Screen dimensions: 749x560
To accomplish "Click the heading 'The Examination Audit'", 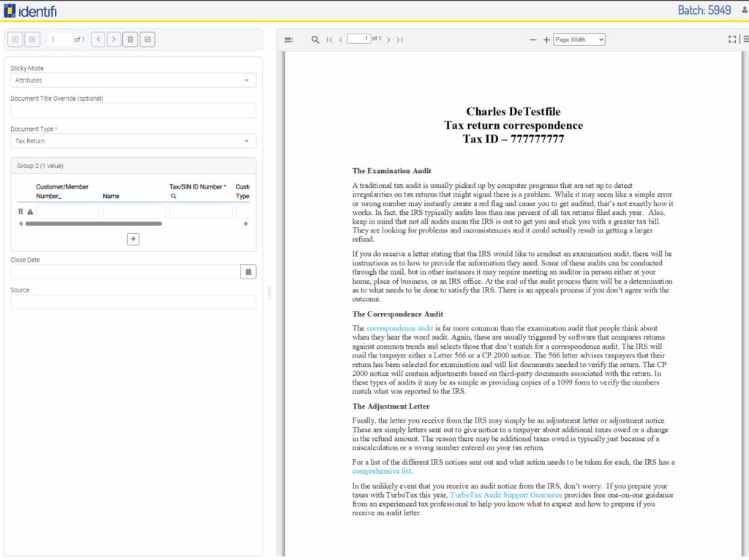I will (x=392, y=171).
